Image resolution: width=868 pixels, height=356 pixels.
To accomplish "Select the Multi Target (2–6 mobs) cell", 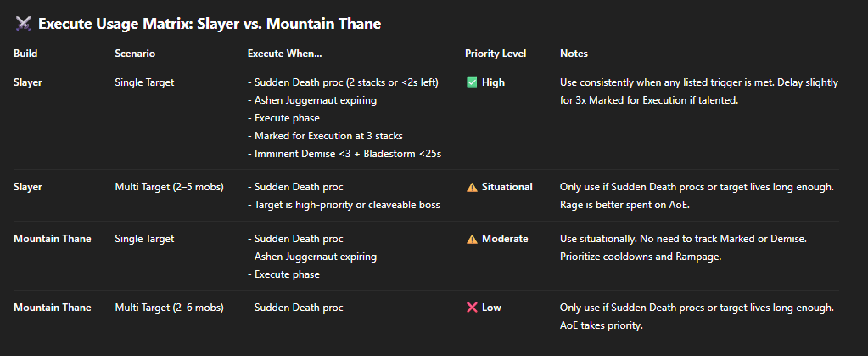I will (x=169, y=308).
